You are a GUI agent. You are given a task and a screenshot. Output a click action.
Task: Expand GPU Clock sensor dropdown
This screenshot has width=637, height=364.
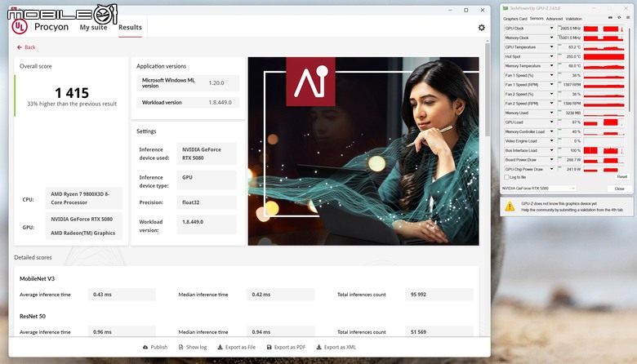click(551, 29)
